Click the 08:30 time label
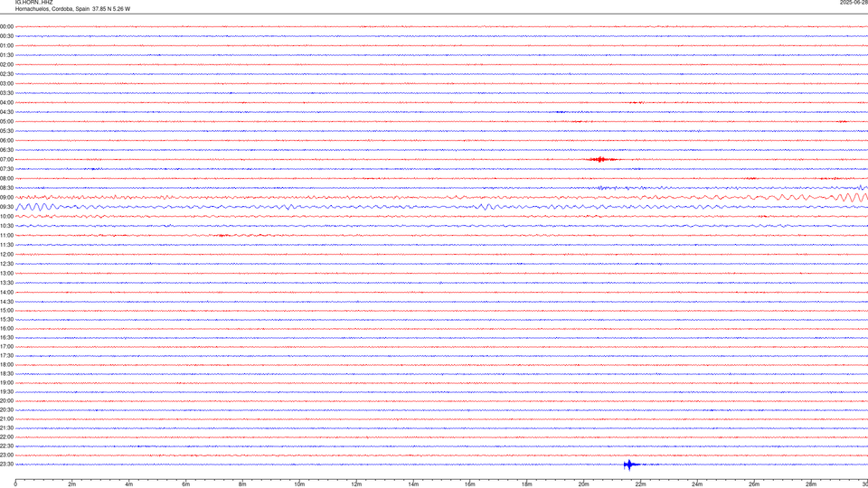Viewport: 868px width, 488px height. tap(6, 188)
